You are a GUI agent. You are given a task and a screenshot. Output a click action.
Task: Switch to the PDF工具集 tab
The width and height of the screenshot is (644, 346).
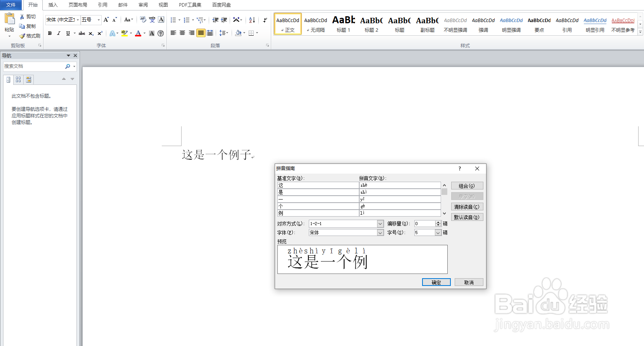(x=190, y=5)
